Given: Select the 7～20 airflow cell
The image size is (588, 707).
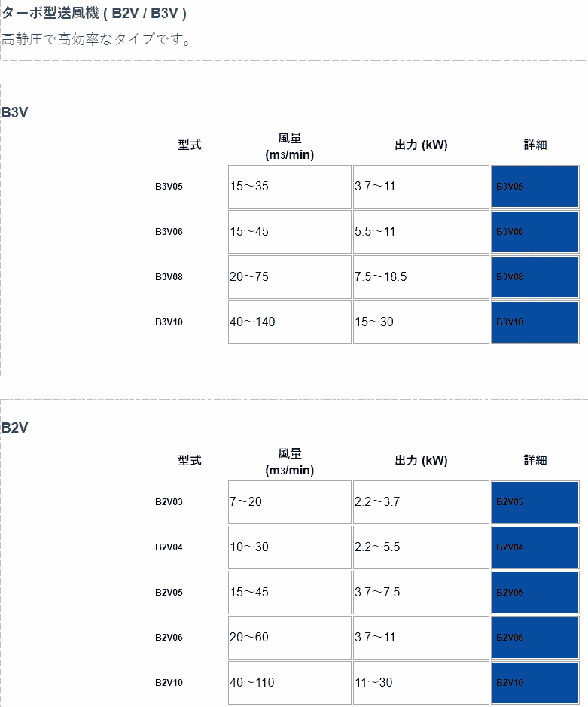Looking at the screenshot, I should click(x=289, y=502).
